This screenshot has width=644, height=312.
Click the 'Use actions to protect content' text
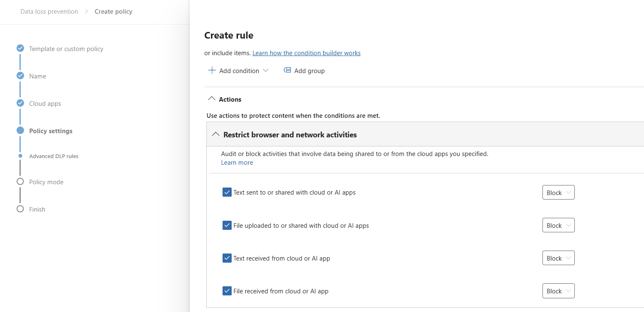click(293, 116)
